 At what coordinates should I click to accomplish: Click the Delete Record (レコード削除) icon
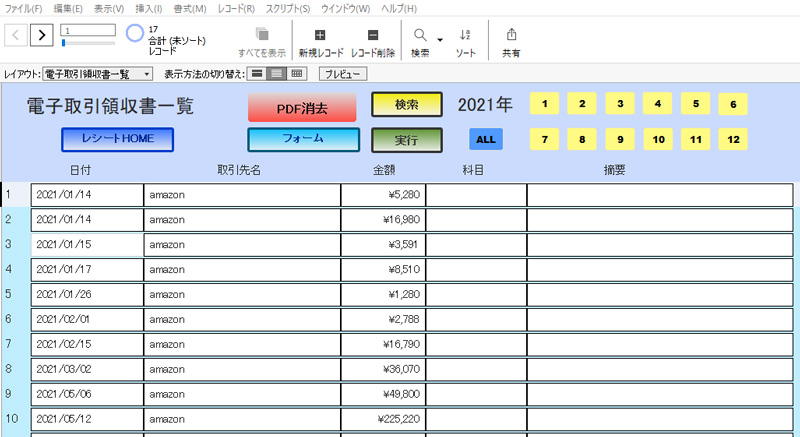click(373, 35)
